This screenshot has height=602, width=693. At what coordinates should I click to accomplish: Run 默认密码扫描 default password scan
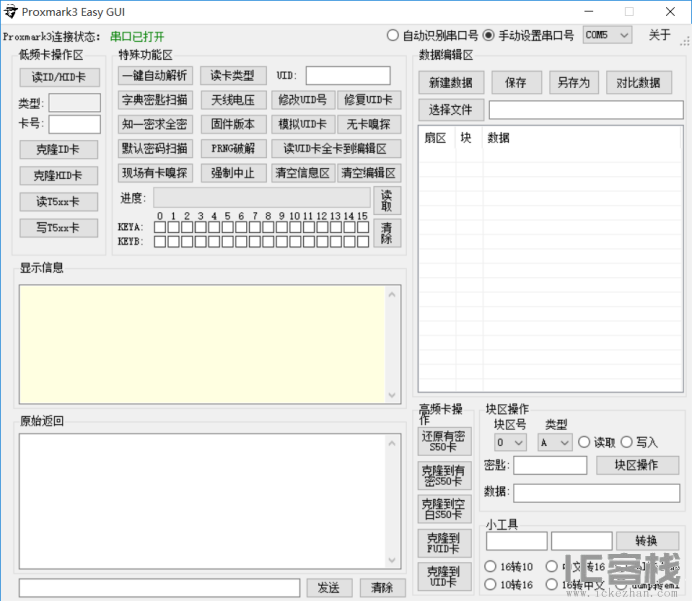155,149
